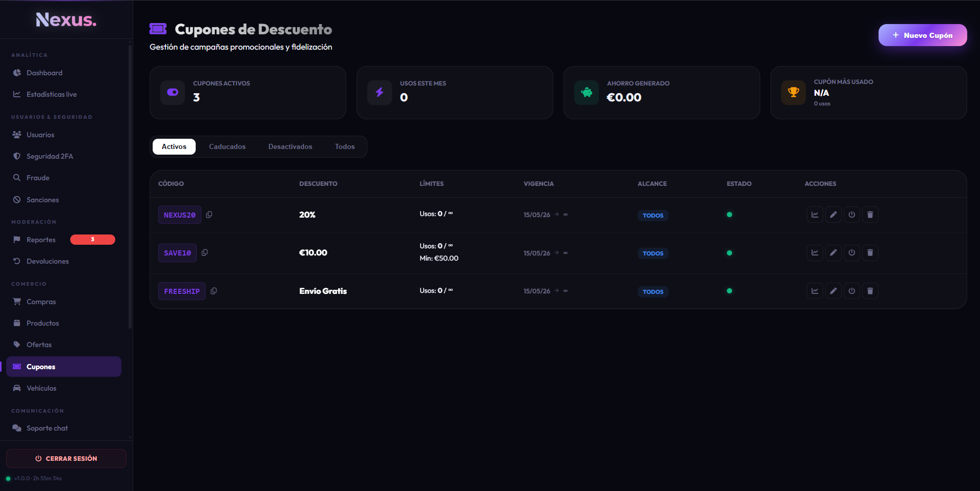Click the sidebar vertical scrollbar
The width and height of the screenshot is (980, 491).
[x=130, y=187]
